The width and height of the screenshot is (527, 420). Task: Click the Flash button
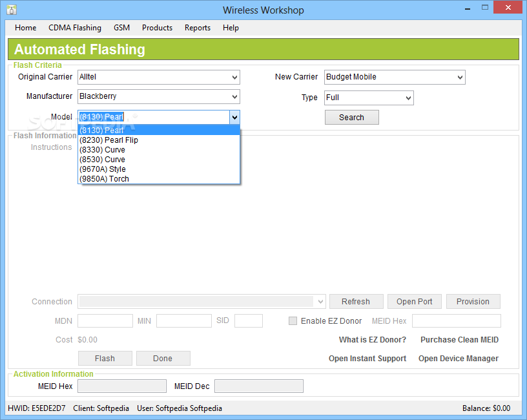105,359
